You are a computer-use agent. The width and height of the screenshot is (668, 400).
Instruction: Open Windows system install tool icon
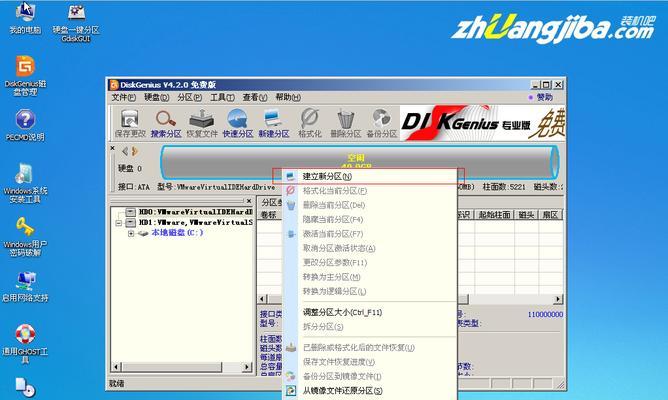pyautogui.click(x=25, y=183)
